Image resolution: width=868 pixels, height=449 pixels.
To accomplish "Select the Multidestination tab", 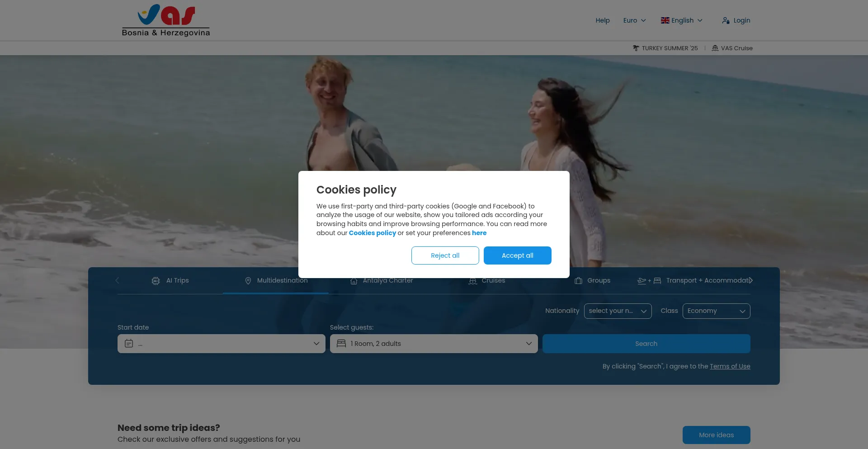I will tap(276, 281).
